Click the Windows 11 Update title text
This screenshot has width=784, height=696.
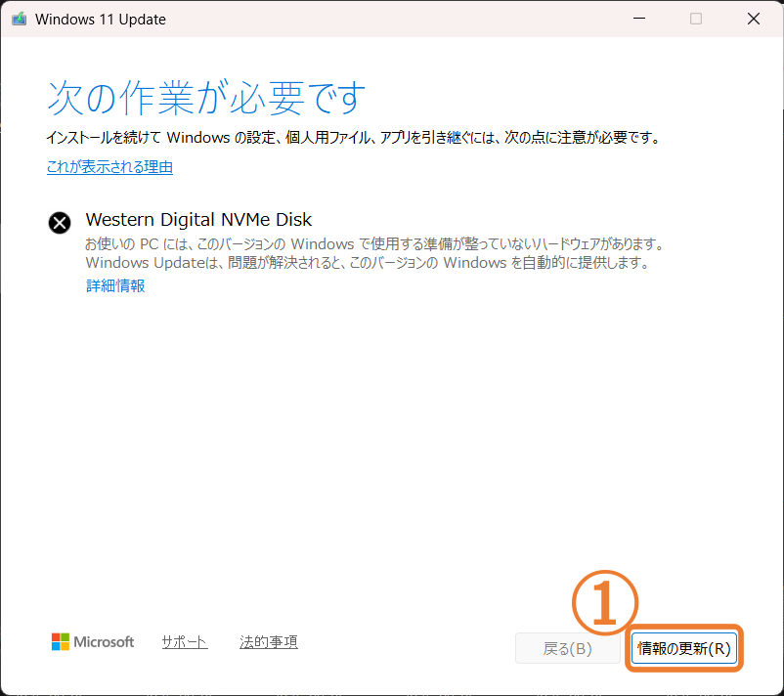[x=101, y=20]
